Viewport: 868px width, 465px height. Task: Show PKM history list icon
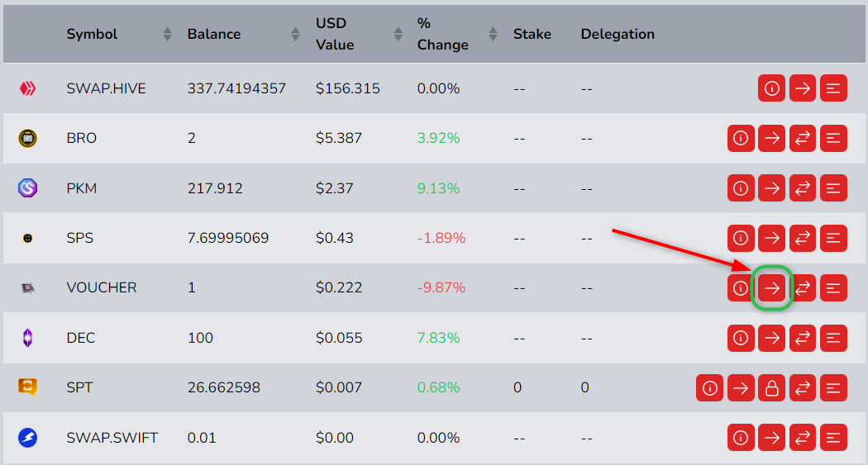click(833, 188)
